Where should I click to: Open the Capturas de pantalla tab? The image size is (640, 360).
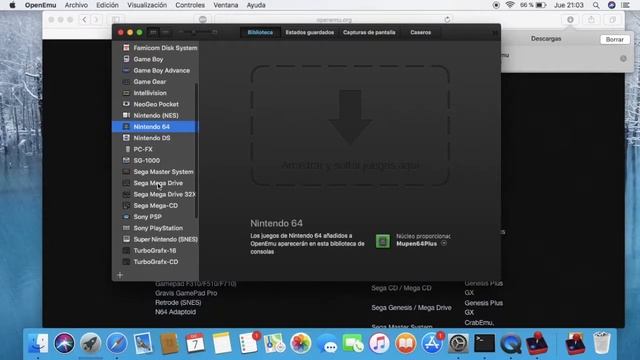tap(369, 32)
